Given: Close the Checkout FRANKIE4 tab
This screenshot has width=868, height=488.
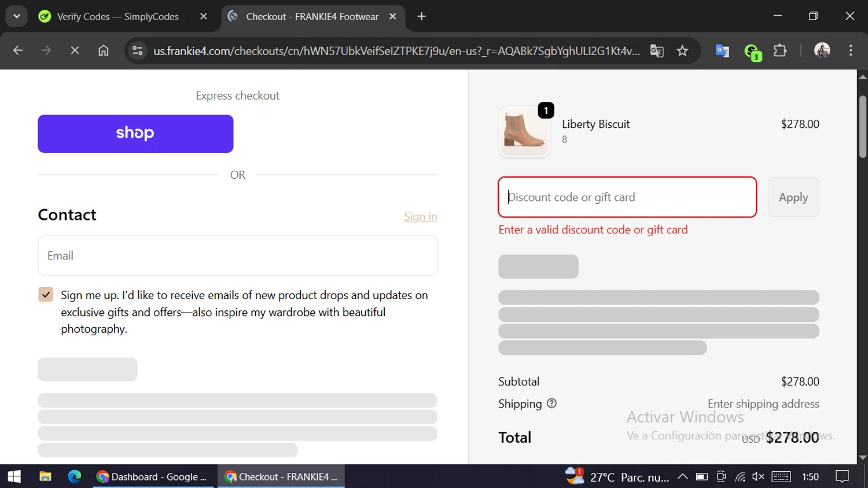Looking at the screenshot, I should point(392,16).
